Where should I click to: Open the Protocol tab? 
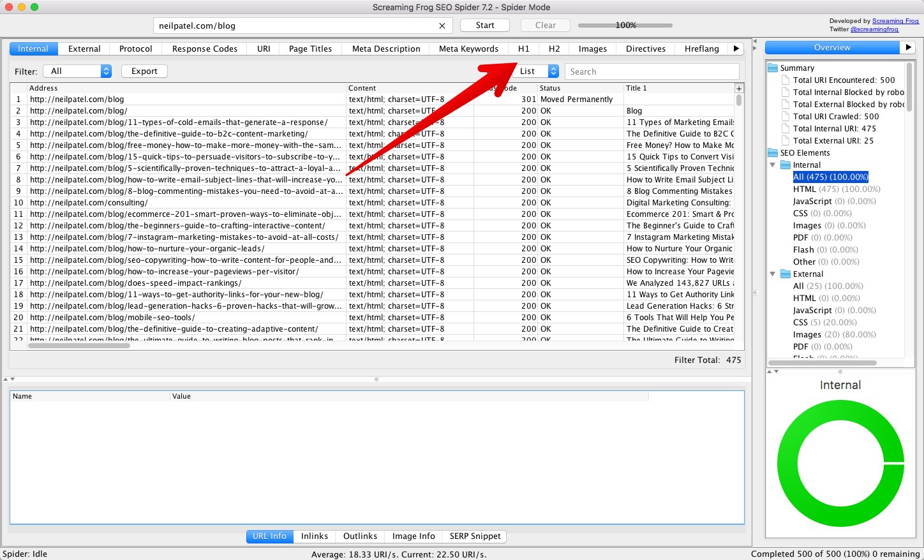136,48
